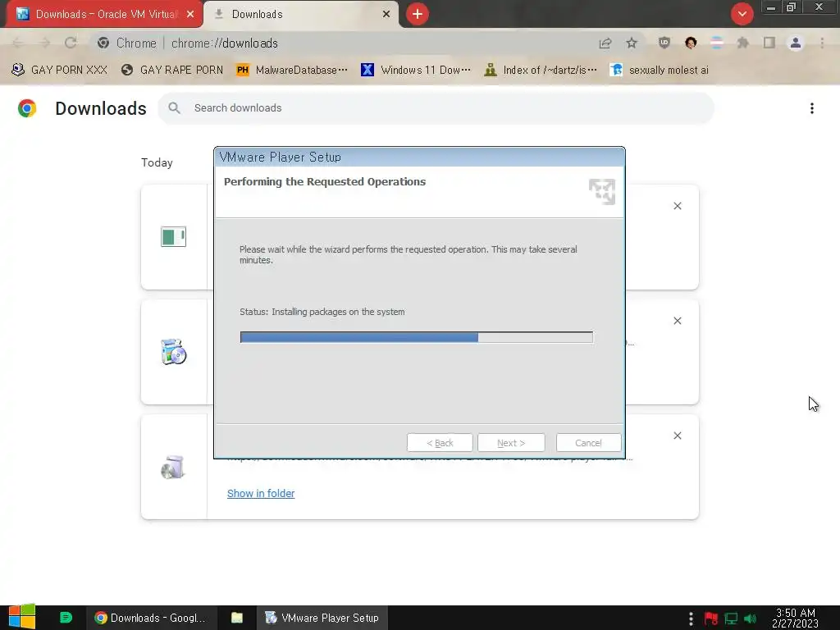
Task: Focus the chrome://downloads address bar
Action: [x=343, y=43]
